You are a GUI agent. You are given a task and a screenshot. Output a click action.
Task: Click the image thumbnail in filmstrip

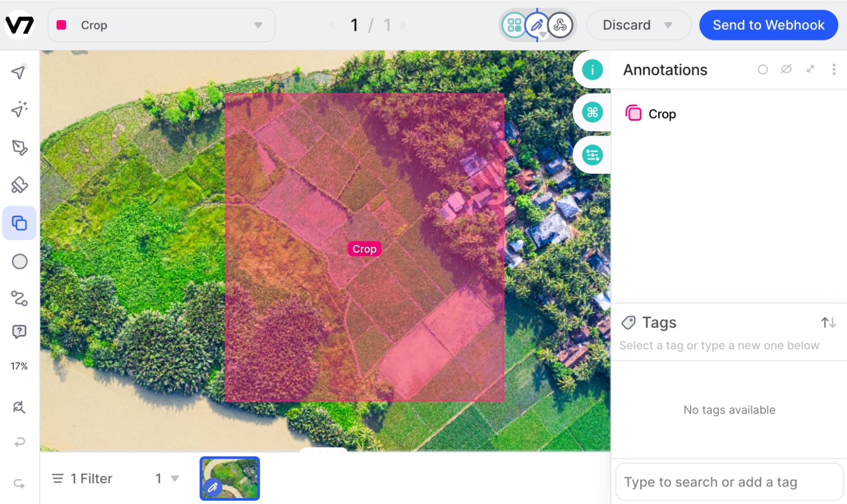click(x=230, y=479)
